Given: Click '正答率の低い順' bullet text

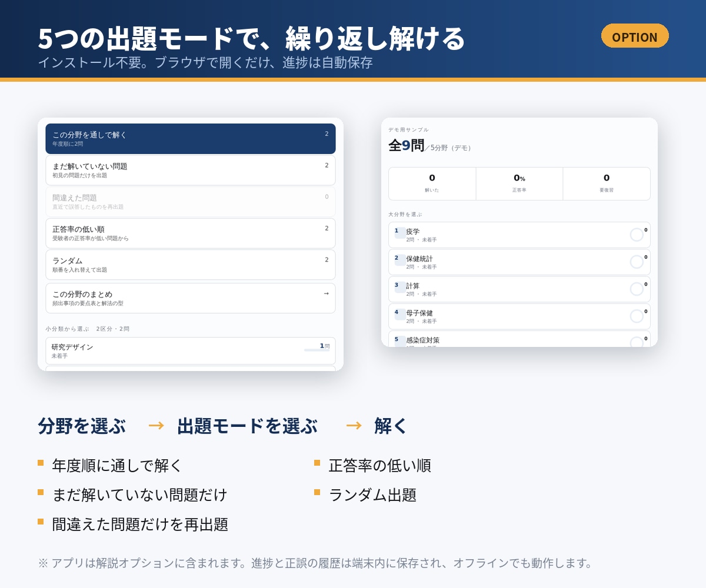Looking at the screenshot, I should [x=379, y=465].
